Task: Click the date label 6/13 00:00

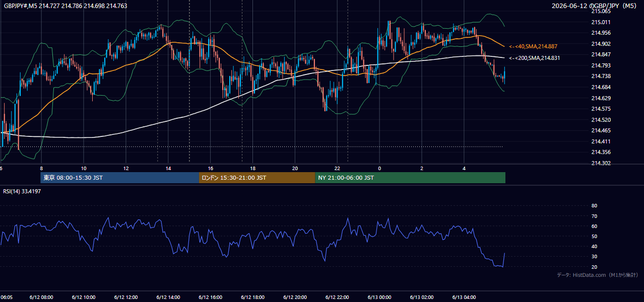Action: click(x=380, y=297)
